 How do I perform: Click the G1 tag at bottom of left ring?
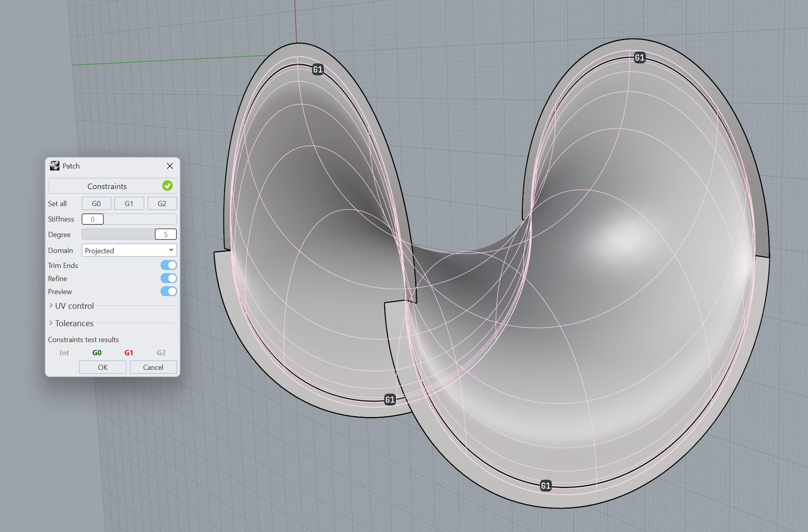coord(390,399)
